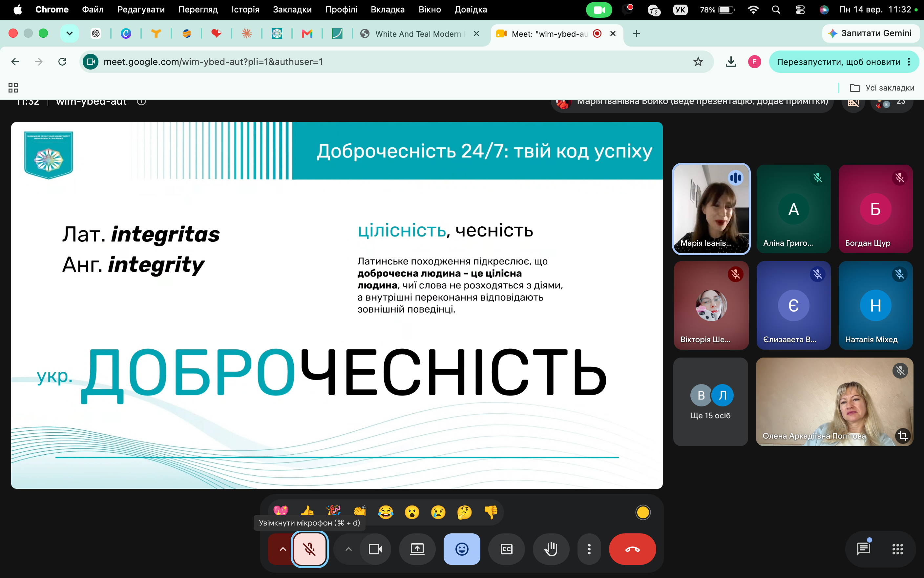924x578 pixels.
Task: Send crying face reaction
Action: [x=438, y=512]
